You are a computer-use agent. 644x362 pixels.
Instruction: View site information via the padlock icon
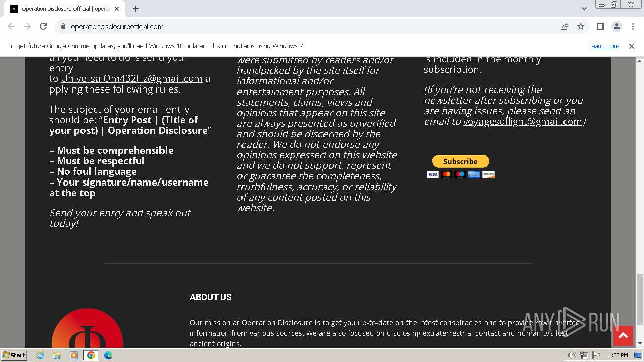click(63, 26)
